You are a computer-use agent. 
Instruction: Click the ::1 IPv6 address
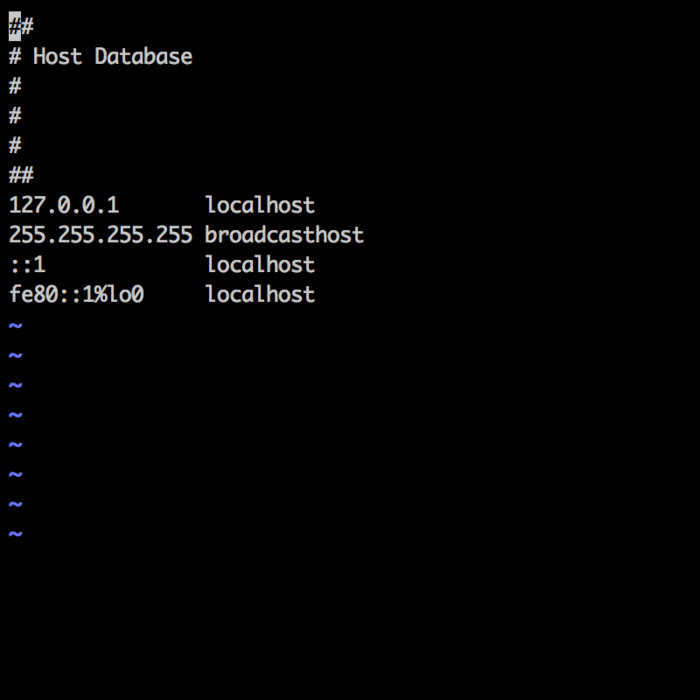27,265
